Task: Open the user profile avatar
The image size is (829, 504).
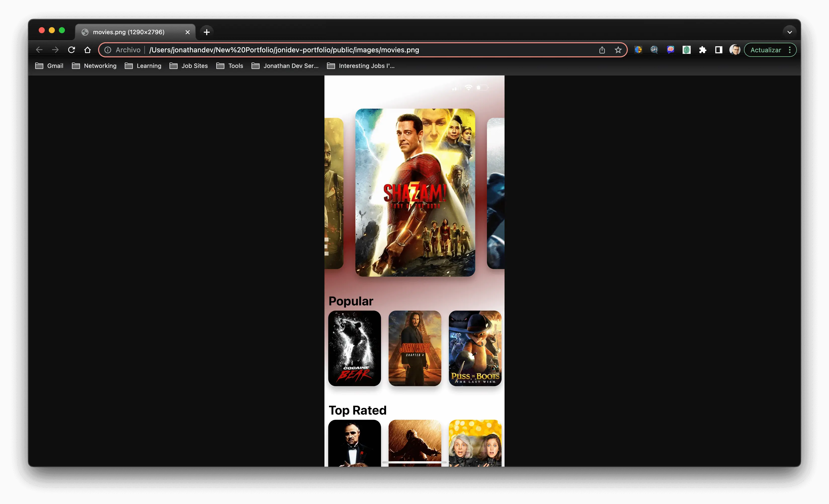Action: pyautogui.click(x=735, y=50)
